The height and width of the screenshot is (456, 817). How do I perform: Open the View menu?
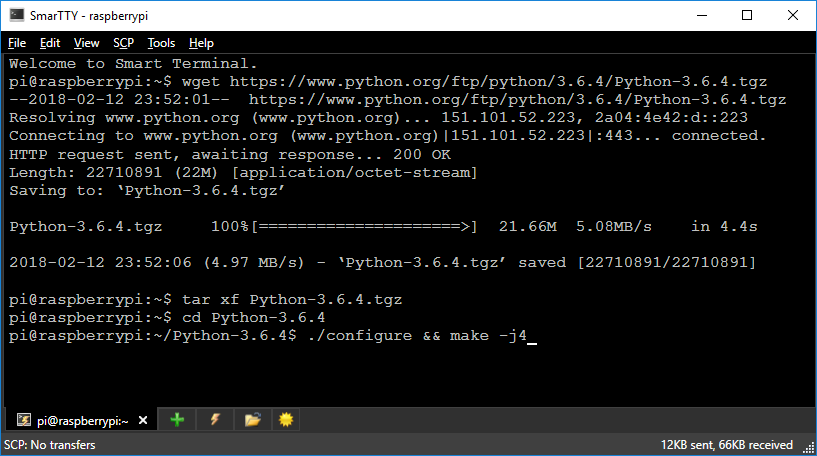86,43
